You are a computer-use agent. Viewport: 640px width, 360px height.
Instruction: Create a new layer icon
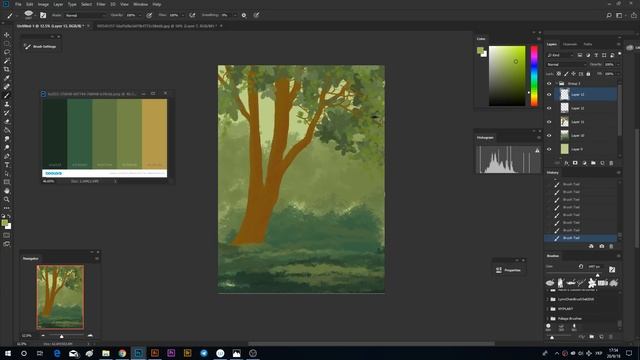602,163
